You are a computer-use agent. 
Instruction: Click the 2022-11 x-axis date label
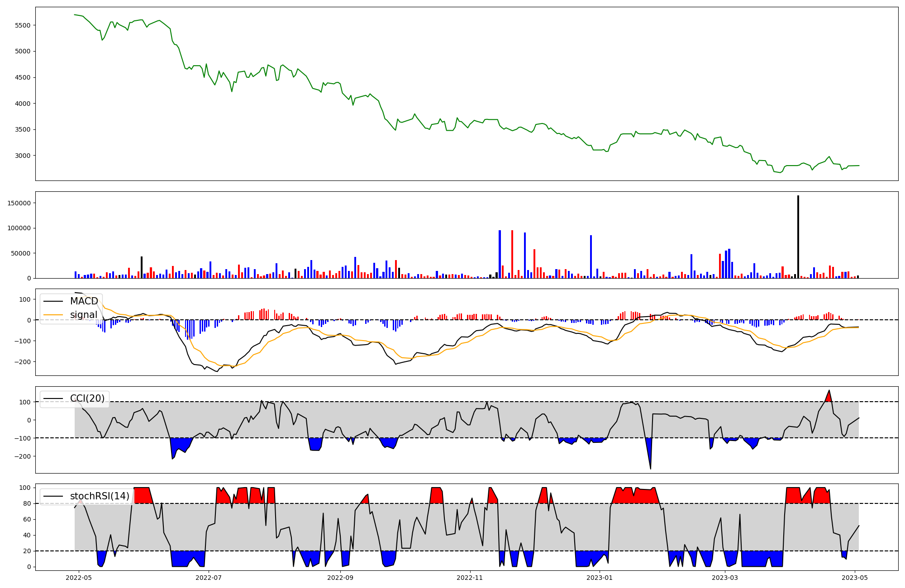click(470, 578)
